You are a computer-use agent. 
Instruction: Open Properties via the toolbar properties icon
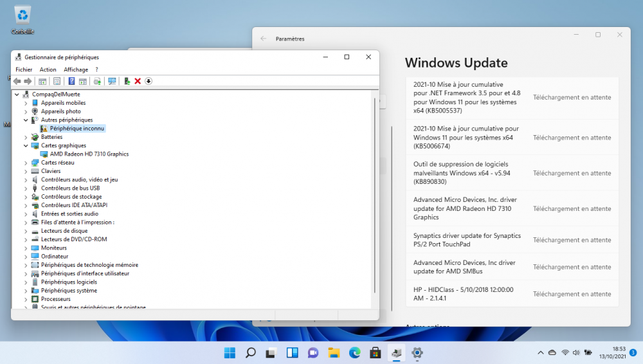coord(57,81)
